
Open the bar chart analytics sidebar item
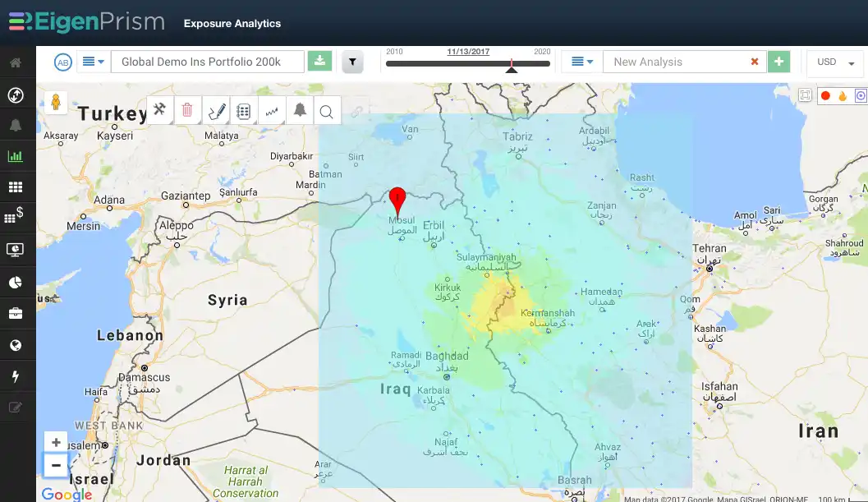coord(16,156)
